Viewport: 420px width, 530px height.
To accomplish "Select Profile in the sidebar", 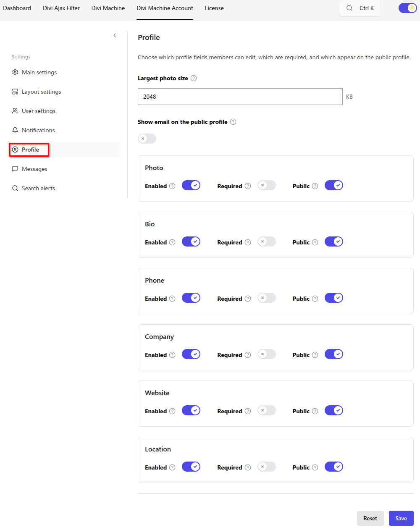I will (x=65, y=150).
